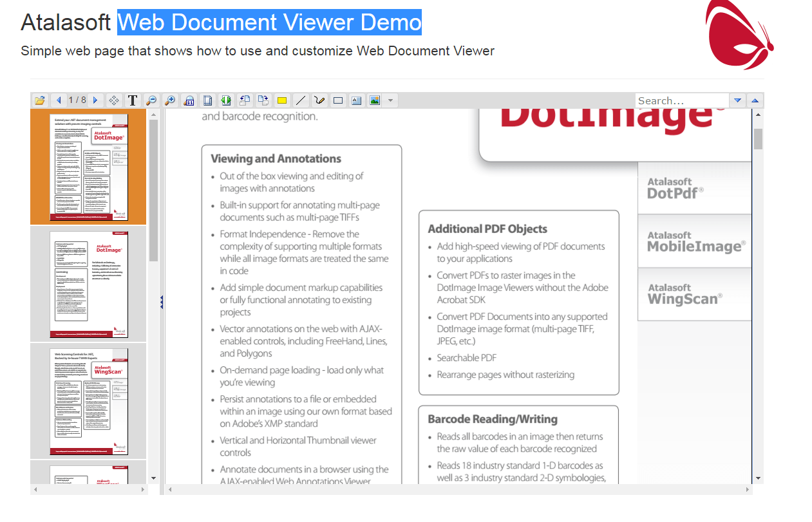This screenshot has height=522, width=812.
Task: Choose the freehand pen annotation tool
Action: tap(319, 100)
